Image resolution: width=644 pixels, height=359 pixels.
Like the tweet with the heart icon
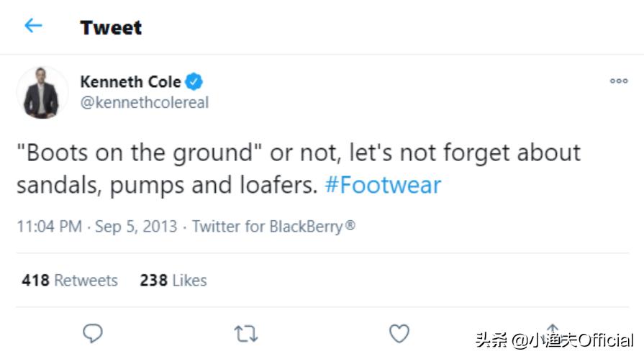point(399,333)
